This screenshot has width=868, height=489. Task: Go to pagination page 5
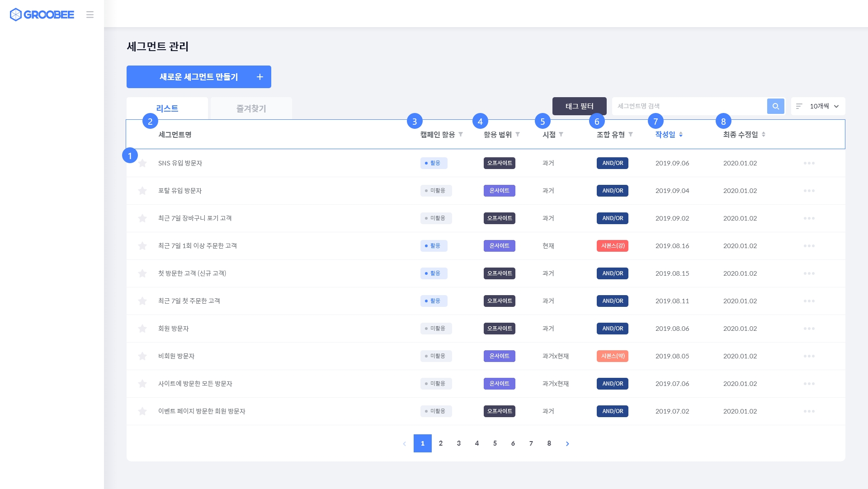(x=495, y=443)
